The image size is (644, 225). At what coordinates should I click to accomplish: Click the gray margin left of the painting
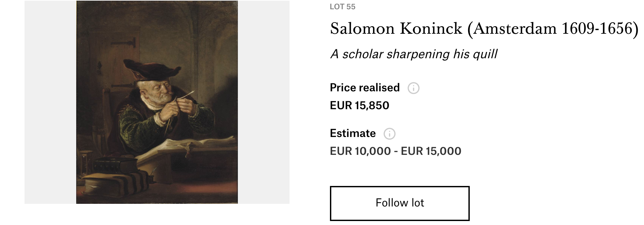coord(50,102)
